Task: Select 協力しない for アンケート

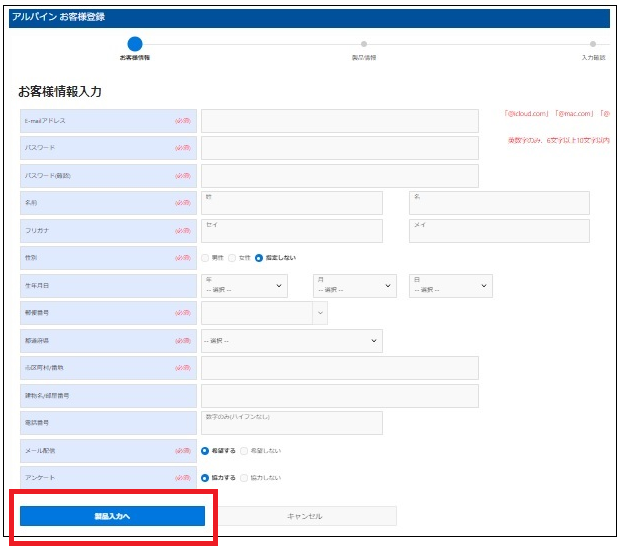Action: coord(243,478)
